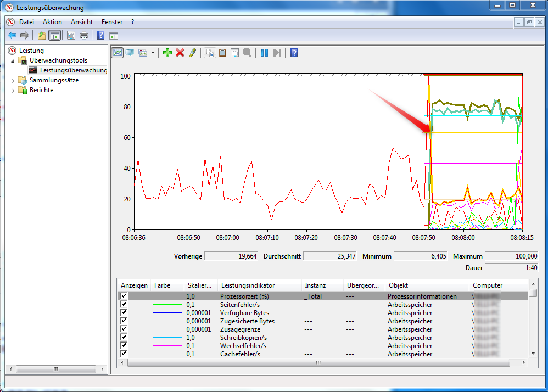Click the horizontal scrollbar below the counter list
Screen dimensions: 548x392
click(317, 362)
